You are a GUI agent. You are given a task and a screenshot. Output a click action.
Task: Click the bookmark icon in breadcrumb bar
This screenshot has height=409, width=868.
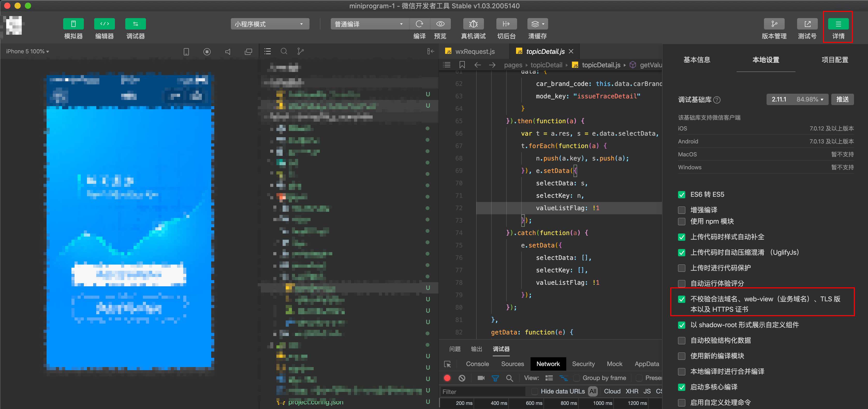pyautogui.click(x=462, y=65)
